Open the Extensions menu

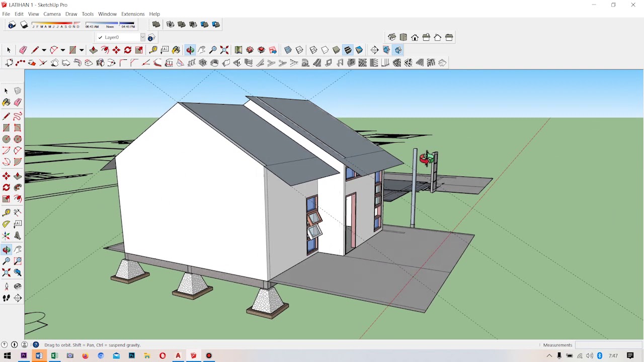point(133,14)
